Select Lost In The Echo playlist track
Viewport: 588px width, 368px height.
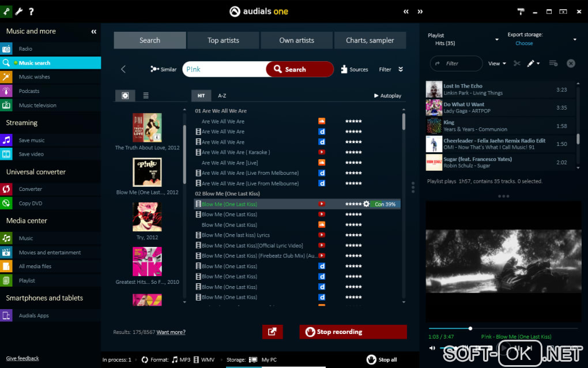(x=500, y=89)
